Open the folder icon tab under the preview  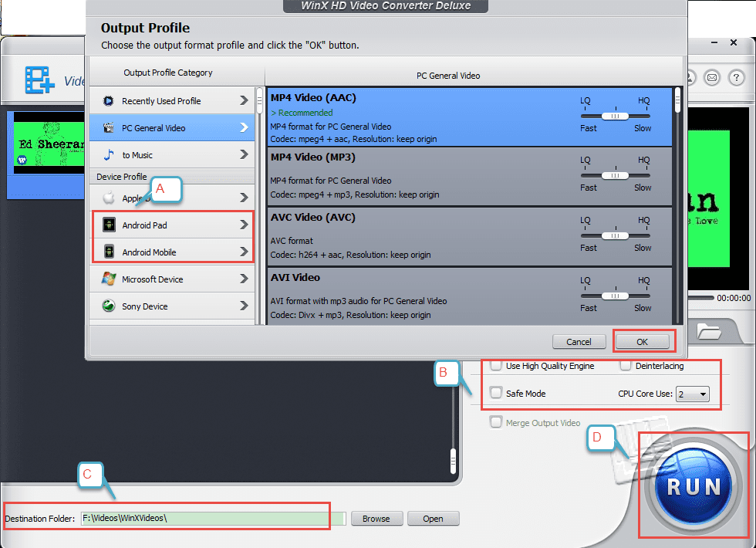[x=709, y=331]
